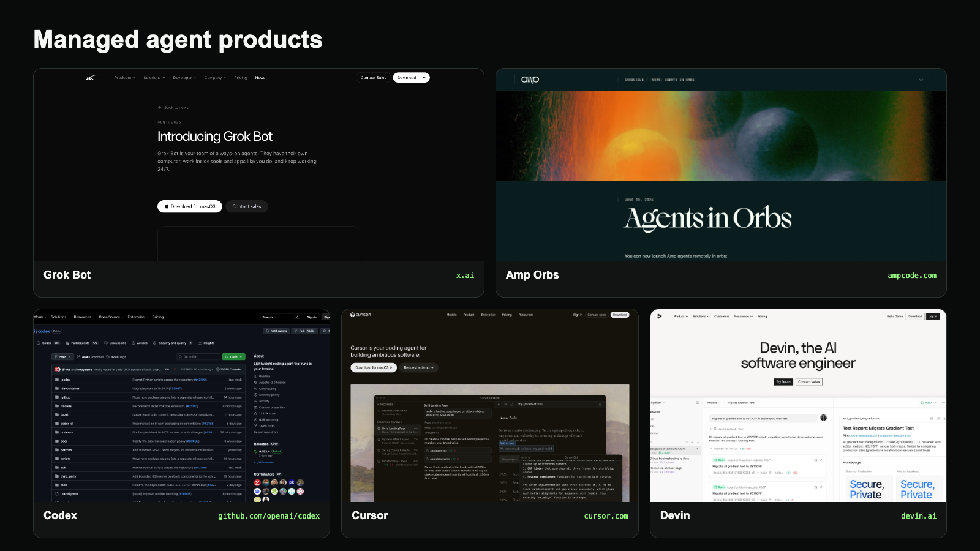Open Insights tab in Codex repo

click(x=206, y=343)
